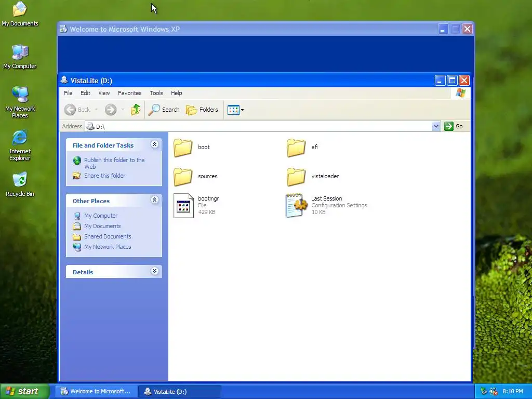Close the Welcome to Windows XP window
This screenshot has height=399, width=532.
467,29
